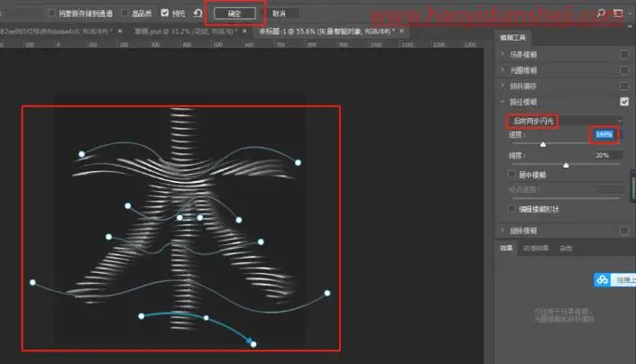Enable 将蒙版存储到通道 checkbox
636x364 pixels.
pyautogui.click(x=51, y=13)
